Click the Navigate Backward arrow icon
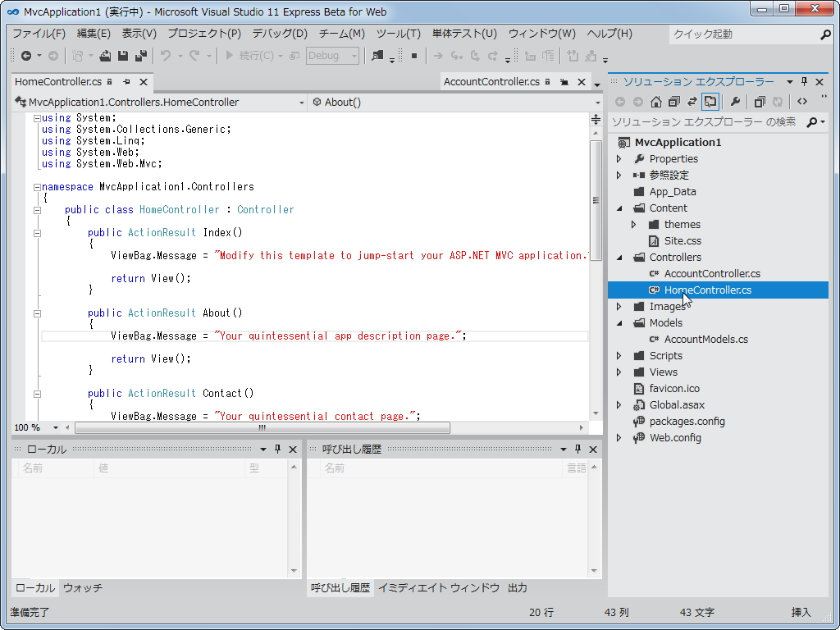Image resolution: width=840 pixels, height=630 pixels. 26,56
